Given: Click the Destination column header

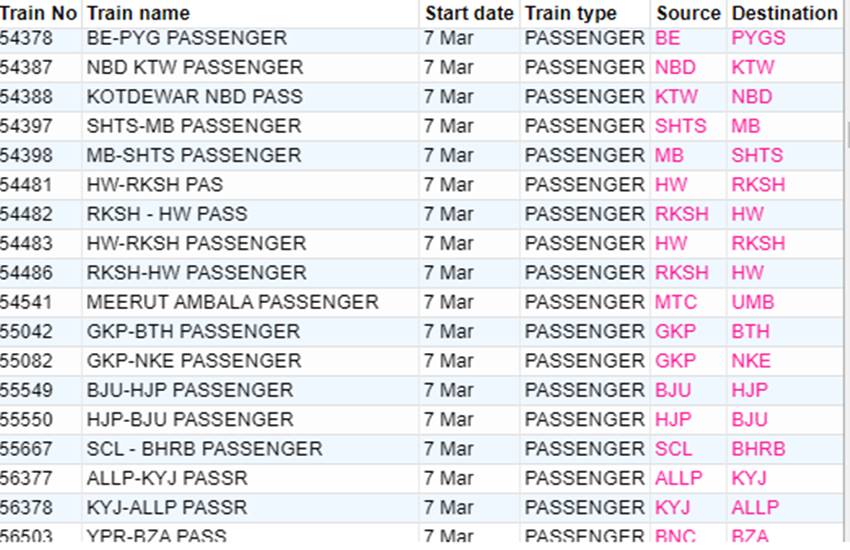Looking at the screenshot, I should [784, 13].
